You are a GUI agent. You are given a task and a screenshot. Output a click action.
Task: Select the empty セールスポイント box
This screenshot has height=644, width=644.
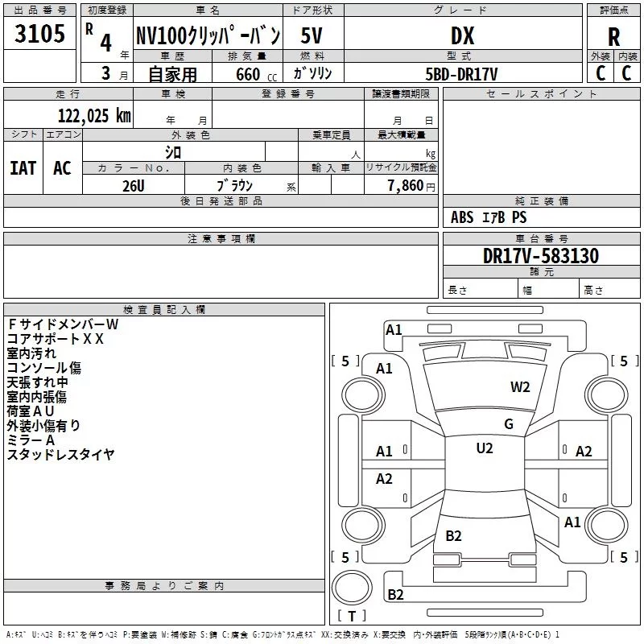click(x=541, y=147)
